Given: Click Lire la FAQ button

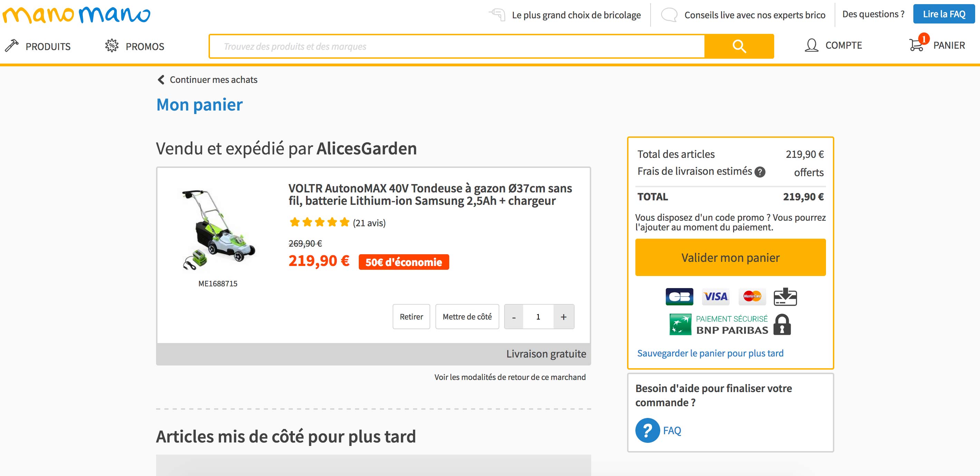Looking at the screenshot, I should [944, 14].
